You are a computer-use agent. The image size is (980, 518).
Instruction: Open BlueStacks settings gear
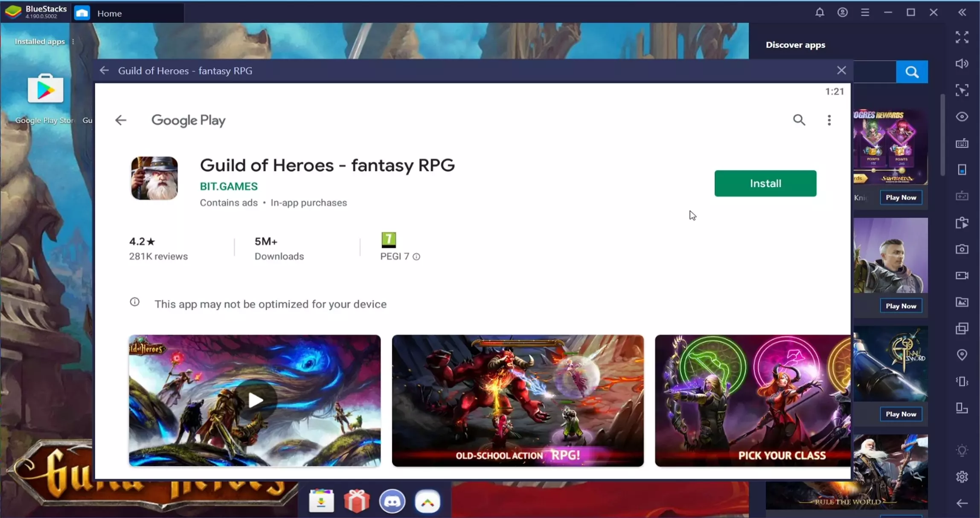(x=962, y=477)
